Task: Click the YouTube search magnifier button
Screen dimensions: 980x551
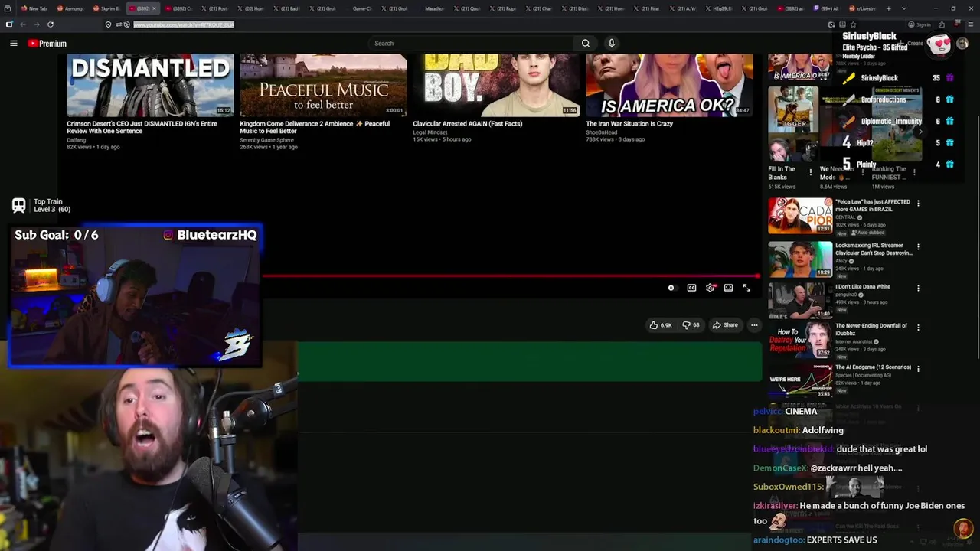Action: click(586, 44)
